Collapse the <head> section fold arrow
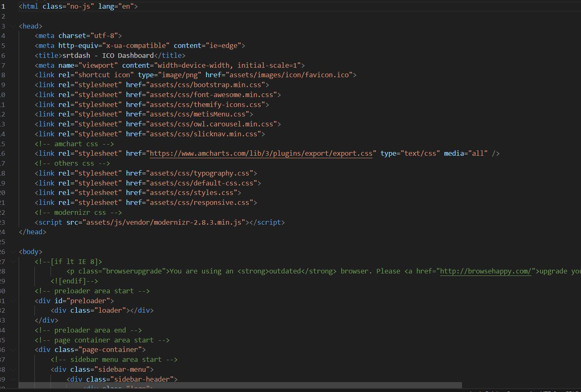The image size is (581, 392). [13, 26]
